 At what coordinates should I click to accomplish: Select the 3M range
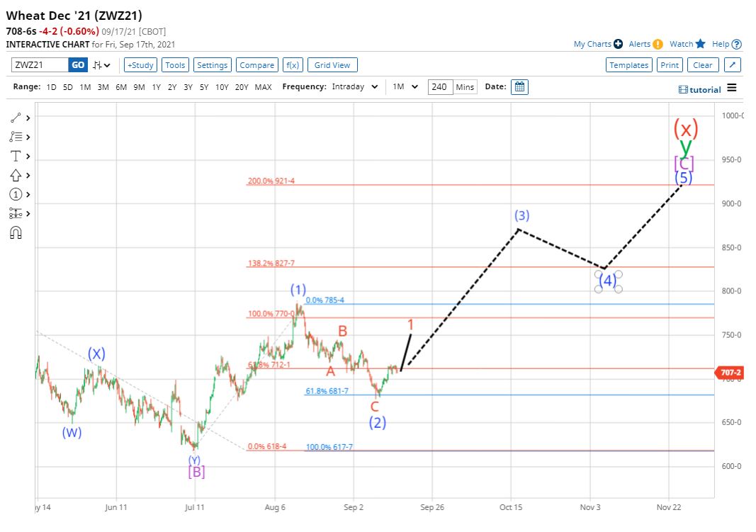coord(103,87)
